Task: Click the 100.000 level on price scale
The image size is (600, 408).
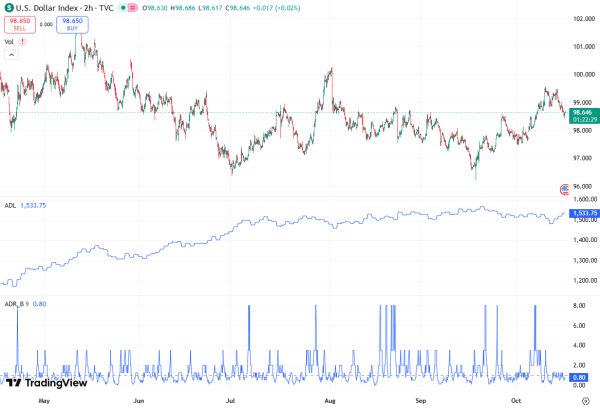Action: (x=584, y=74)
